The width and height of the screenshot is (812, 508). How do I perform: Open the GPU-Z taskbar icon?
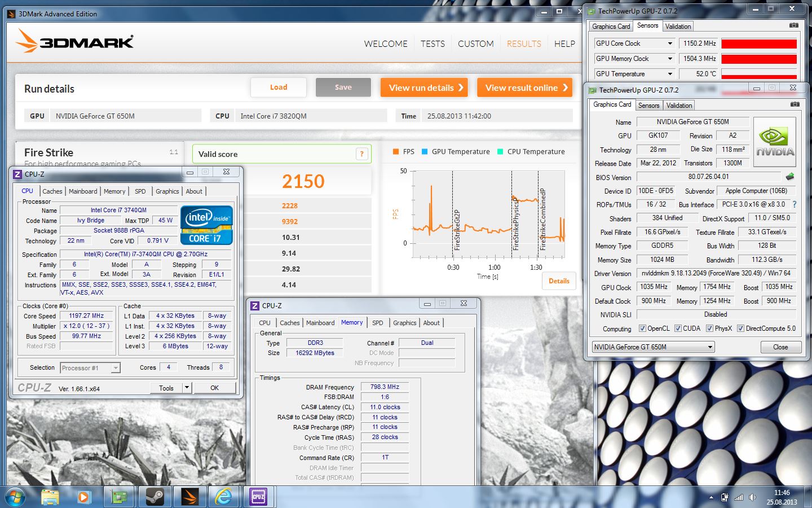tap(120, 497)
